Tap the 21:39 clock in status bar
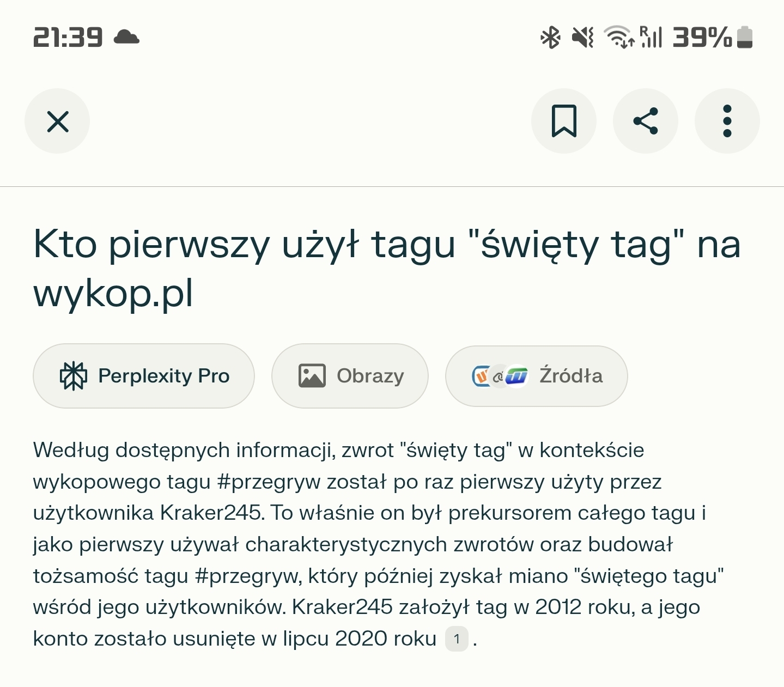784x687 pixels. pos(68,38)
